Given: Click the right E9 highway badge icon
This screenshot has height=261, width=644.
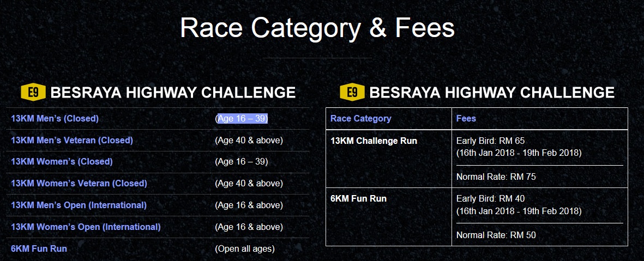Looking at the screenshot, I should (x=352, y=92).
